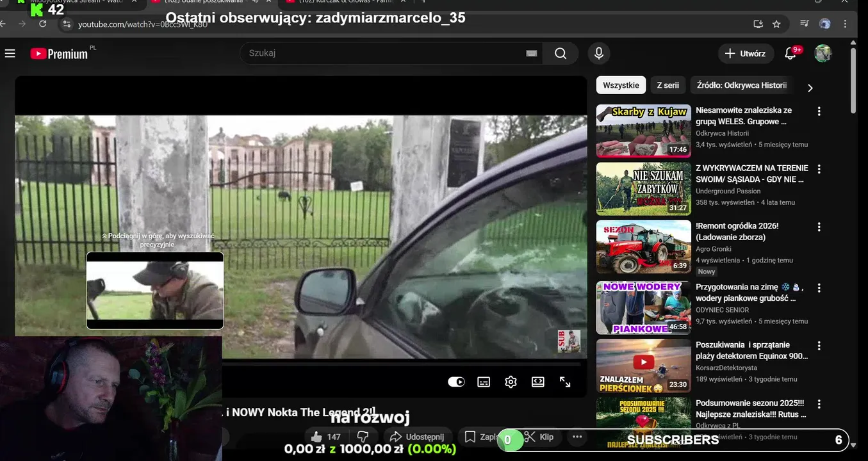Viewport: 868px width, 461px height.
Task: Click the on-screen keyboard icon in search
Action: pyautogui.click(x=531, y=53)
